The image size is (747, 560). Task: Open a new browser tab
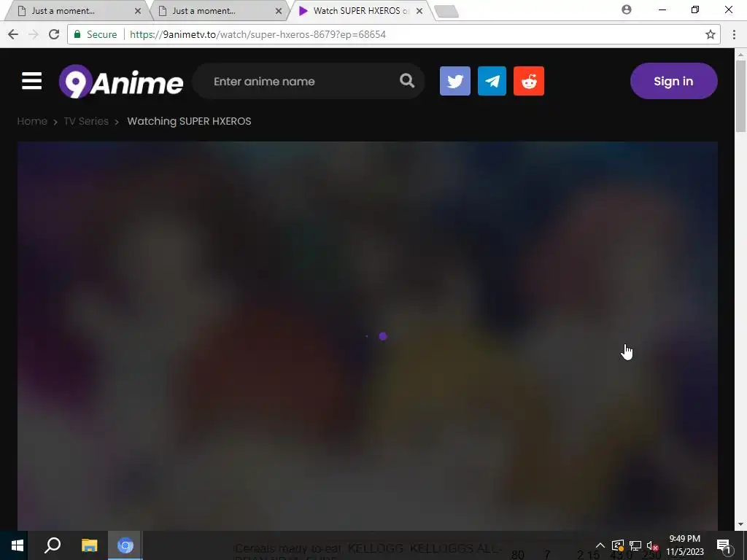(446, 12)
